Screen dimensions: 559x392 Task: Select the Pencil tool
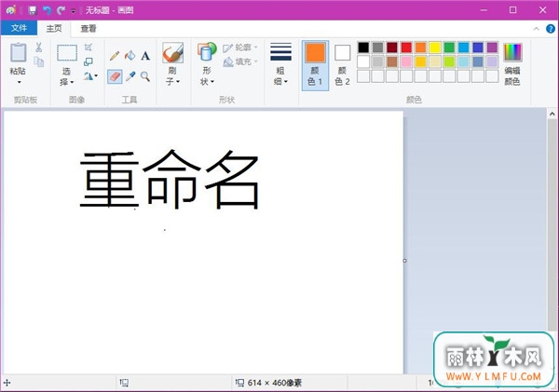coord(115,56)
